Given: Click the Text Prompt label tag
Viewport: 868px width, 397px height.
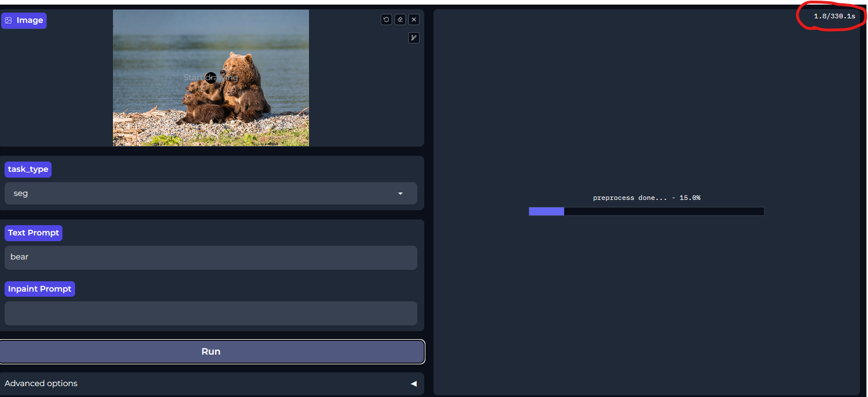Looking at the screenshot, I should click(x=33, y=233).
